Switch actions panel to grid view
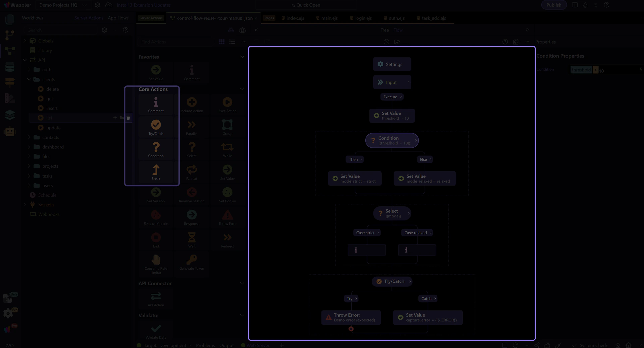Screen dimensions: 644x348 pyautogui.click(x=222, y=42)
